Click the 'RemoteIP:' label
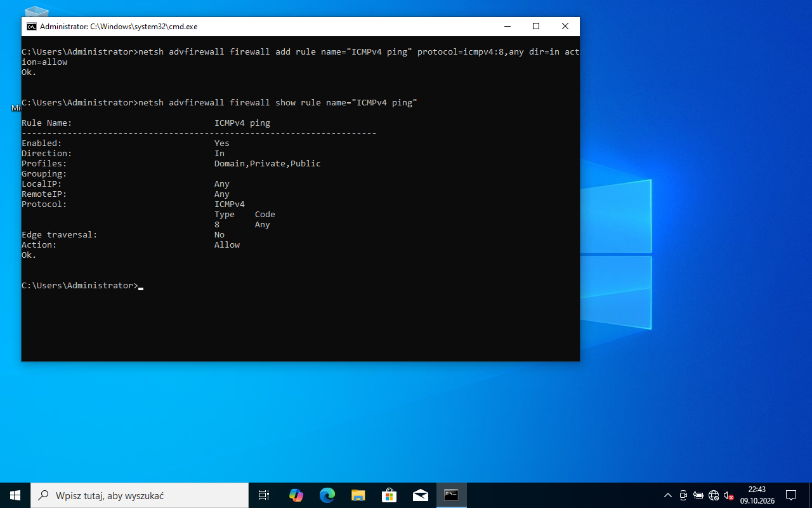Image resolution: width=812 pixels, height=508 pixels. pos(44,194)
